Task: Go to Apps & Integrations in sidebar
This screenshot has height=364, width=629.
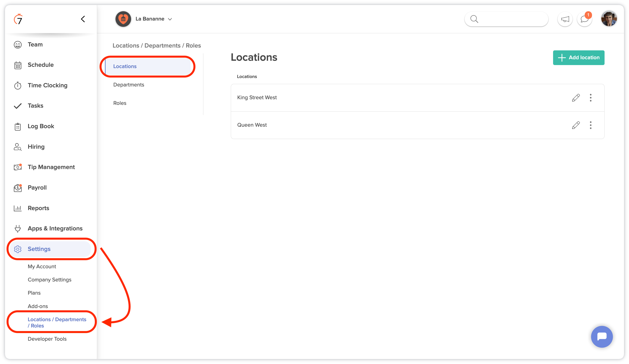Action: pyautogui.click(x=55, y=228)
